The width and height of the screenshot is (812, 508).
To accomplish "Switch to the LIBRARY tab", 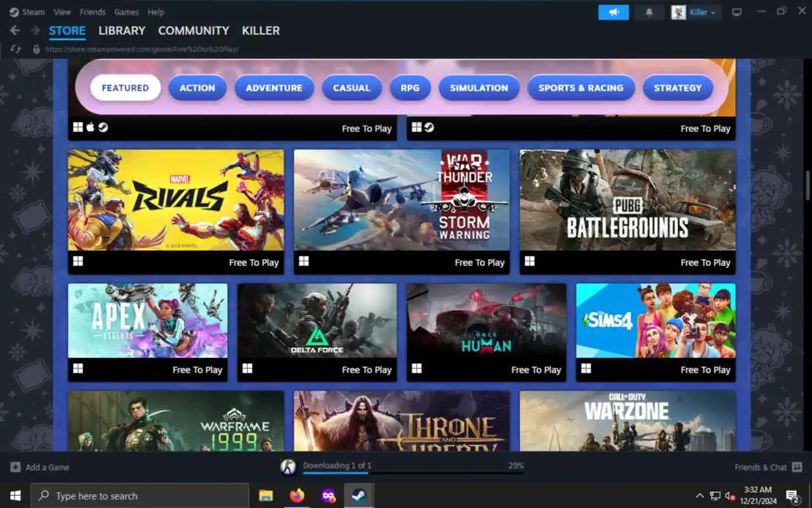I will tap(122, 30).
